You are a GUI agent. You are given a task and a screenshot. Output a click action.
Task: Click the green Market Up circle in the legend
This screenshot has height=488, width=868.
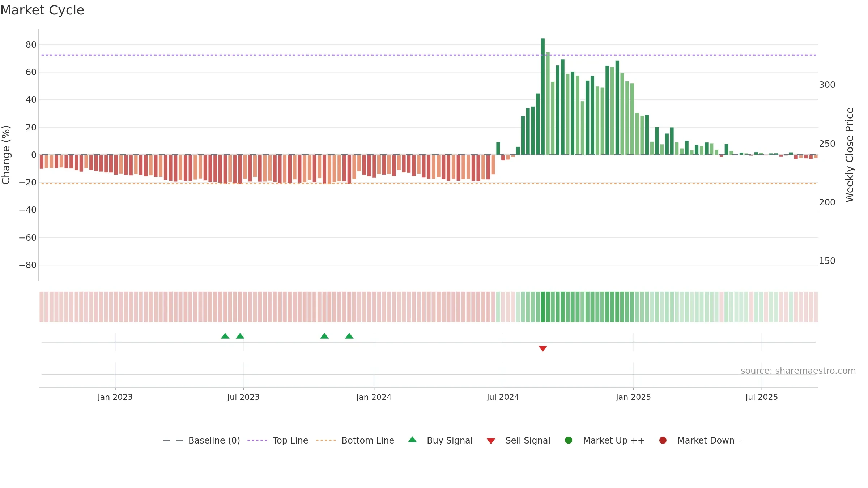pyautogui.click(x=569, y=440)
